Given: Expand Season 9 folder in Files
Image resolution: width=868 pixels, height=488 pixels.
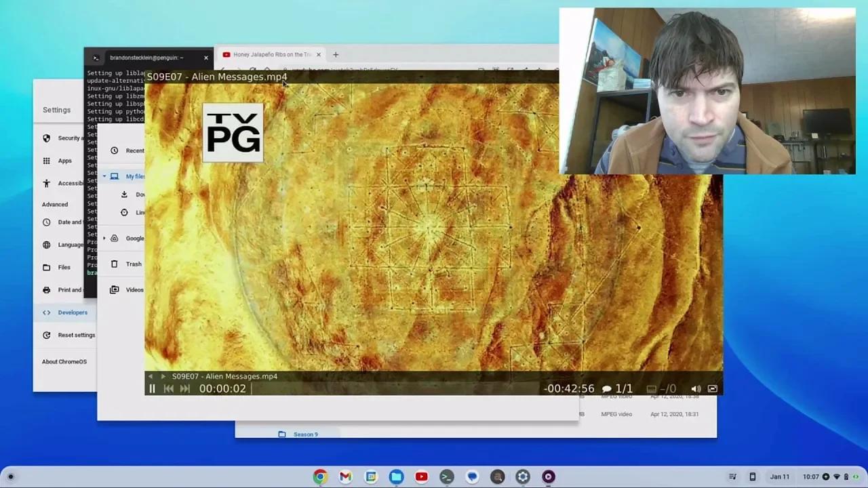Looking at the screenshot, I should [x=305, y=434].
